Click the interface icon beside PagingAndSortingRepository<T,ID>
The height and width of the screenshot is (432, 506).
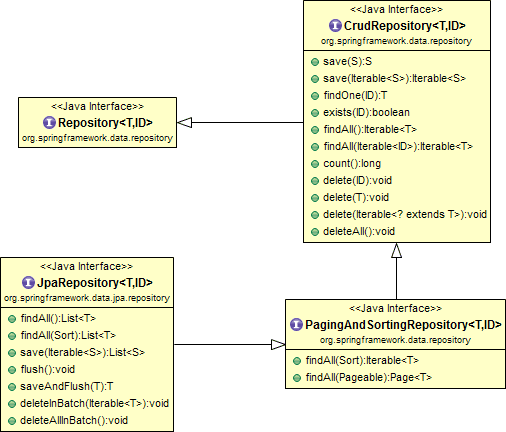tap(296, 324)
